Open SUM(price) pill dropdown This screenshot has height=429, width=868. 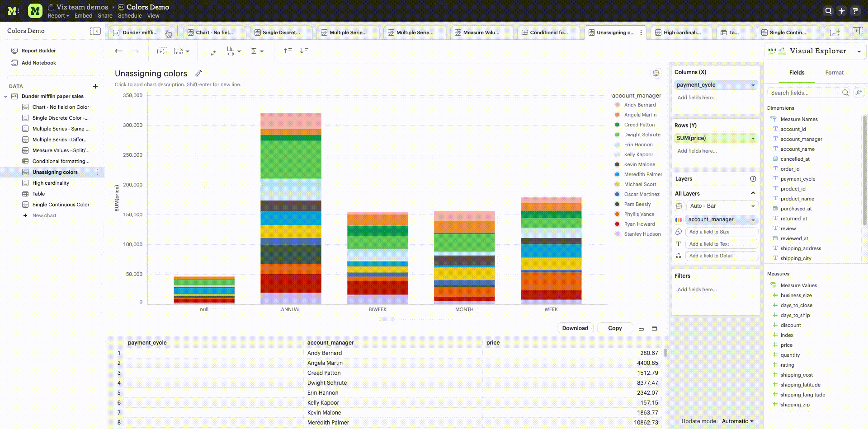753,138
